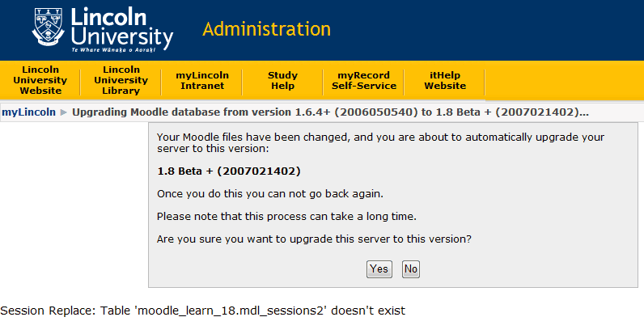Click the Lincoln University wordmark text
The image size is (644, 334).
pos(122,27)
